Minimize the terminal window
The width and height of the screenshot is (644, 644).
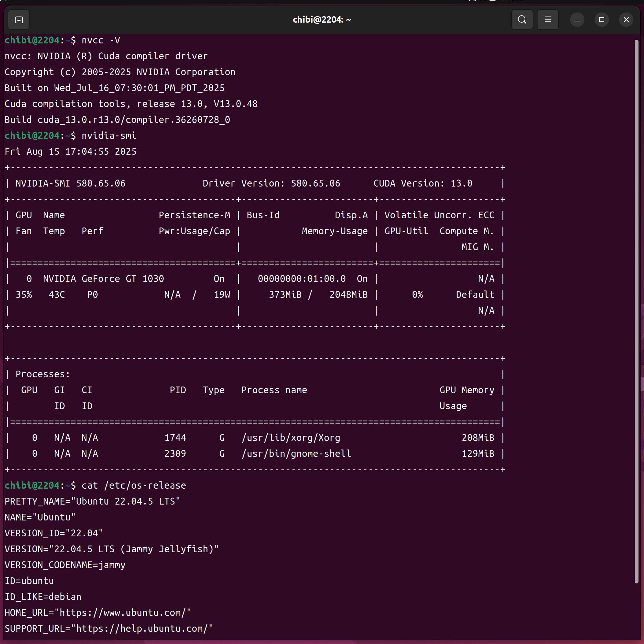point(577,20)
